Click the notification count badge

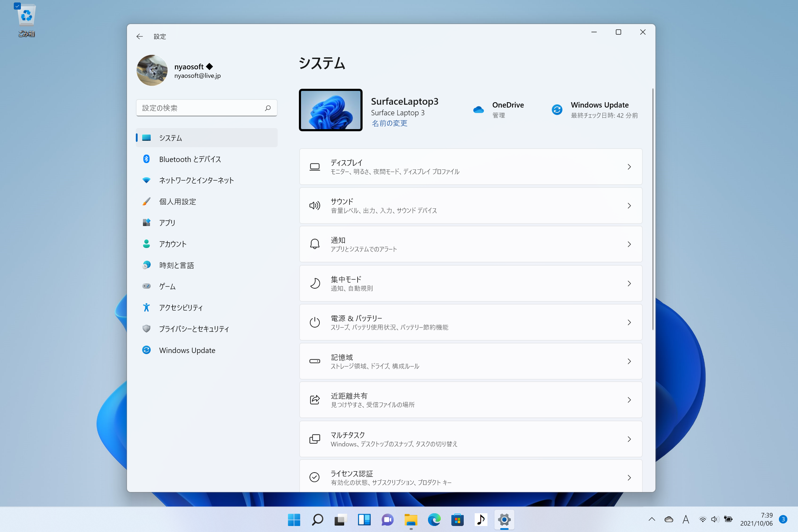(x=783, y=519)
